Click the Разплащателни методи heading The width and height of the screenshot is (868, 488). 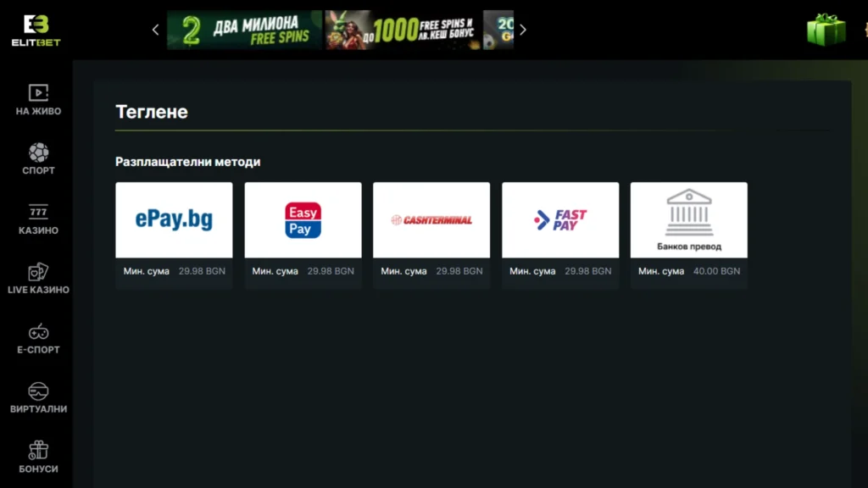coord(187,162)
